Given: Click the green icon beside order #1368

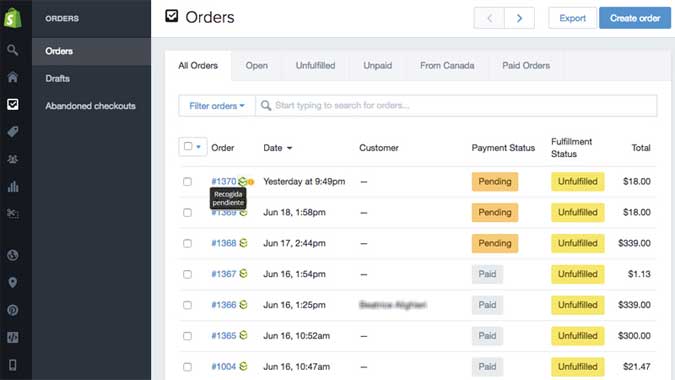Looking at the screenshot, I should tap(243, 243).
